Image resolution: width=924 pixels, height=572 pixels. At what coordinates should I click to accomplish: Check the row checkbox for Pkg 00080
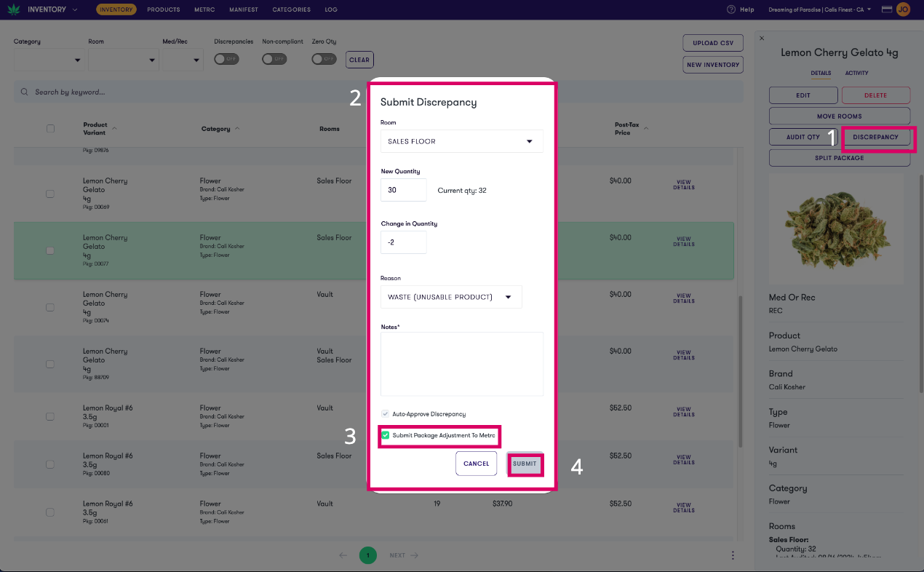click(x=50, y=464)
